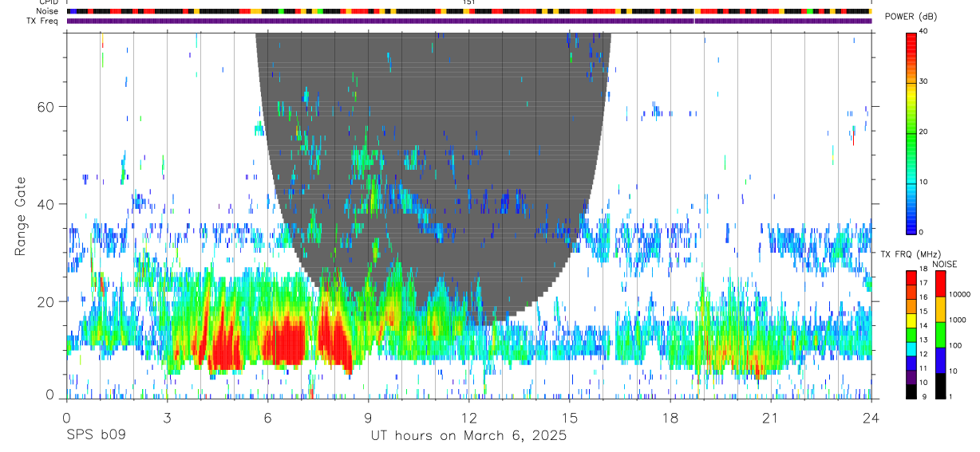Click the 40 label on POWER colorbar

click(923, 32)
